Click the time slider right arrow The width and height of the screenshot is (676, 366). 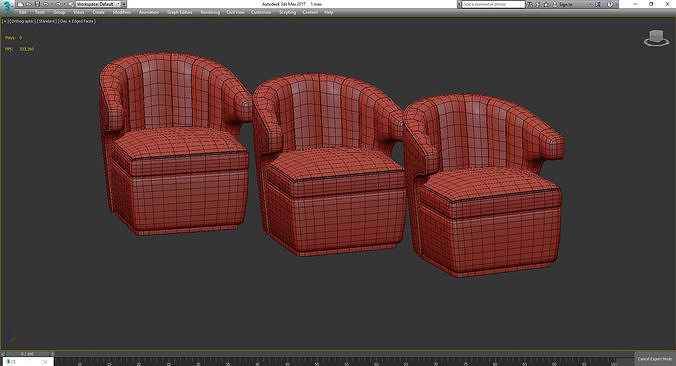52,354
